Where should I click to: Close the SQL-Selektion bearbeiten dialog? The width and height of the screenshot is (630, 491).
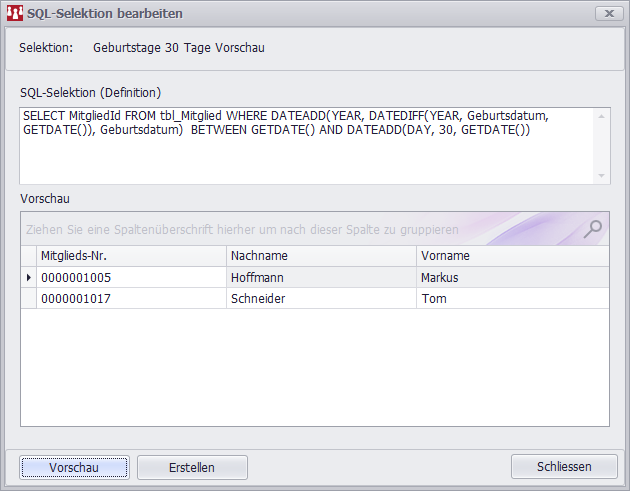[605, 14]
